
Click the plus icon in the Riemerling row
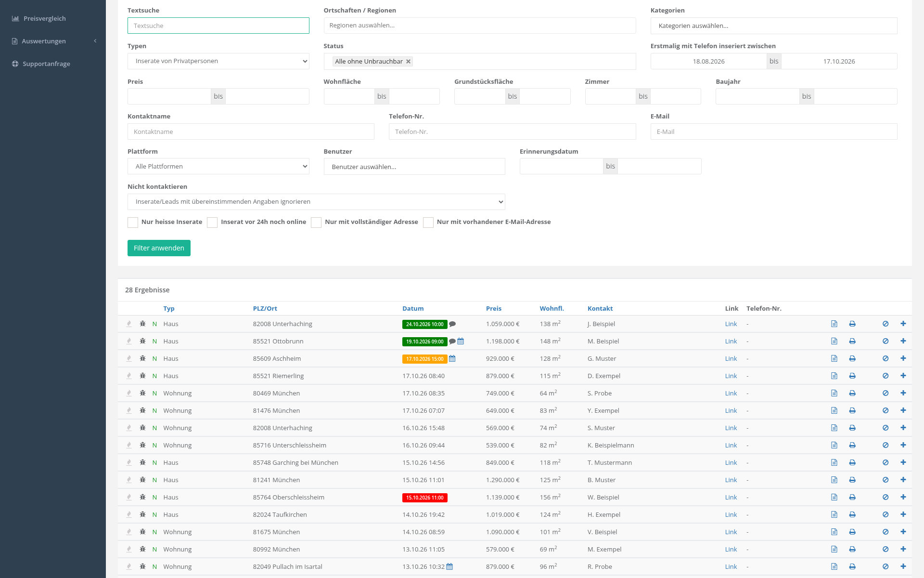pos(903,376)
